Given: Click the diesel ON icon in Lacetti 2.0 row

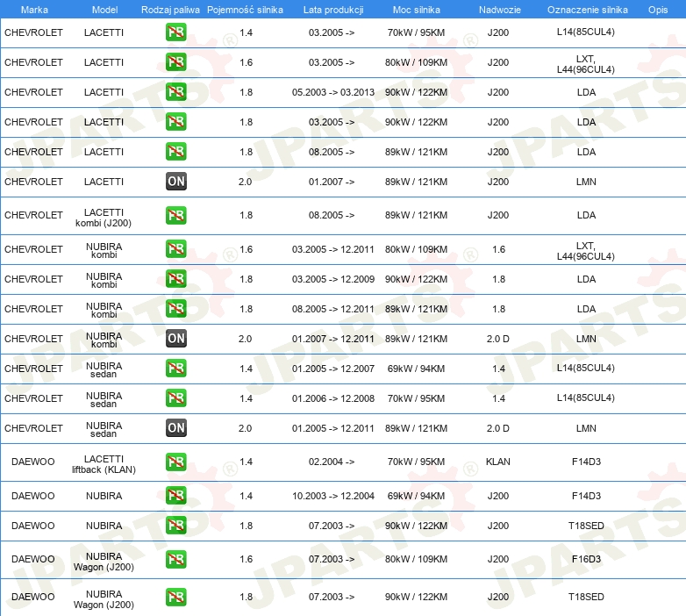Looking at the screenshot, I should [175, 182].
